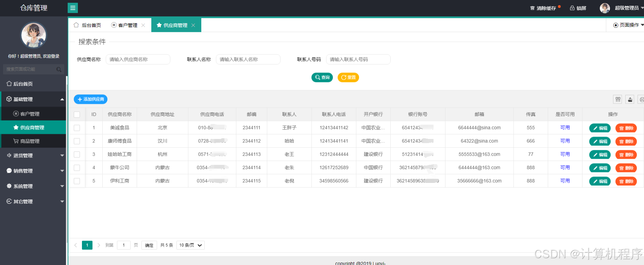The width and height of the screenshot is (644, 265).
Task: Focus the go-to page number field
Action: coord(124,245)
